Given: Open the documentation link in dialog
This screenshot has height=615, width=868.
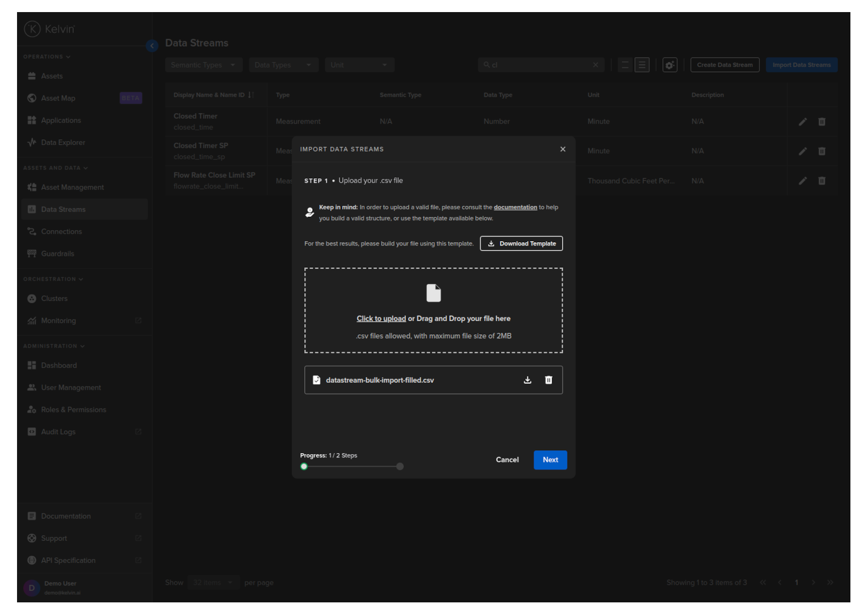Looking at the screenshot, I should [x=515, y=208].
